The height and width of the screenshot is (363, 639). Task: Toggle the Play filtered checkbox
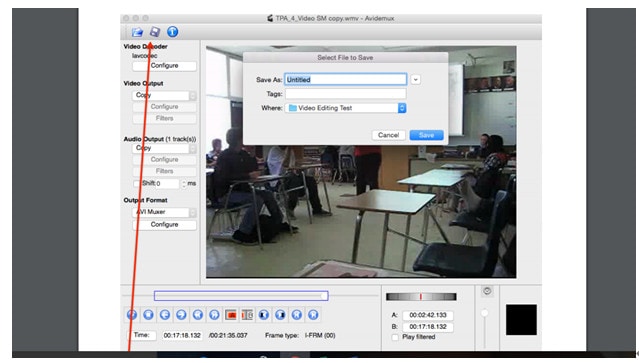(395, 337)
